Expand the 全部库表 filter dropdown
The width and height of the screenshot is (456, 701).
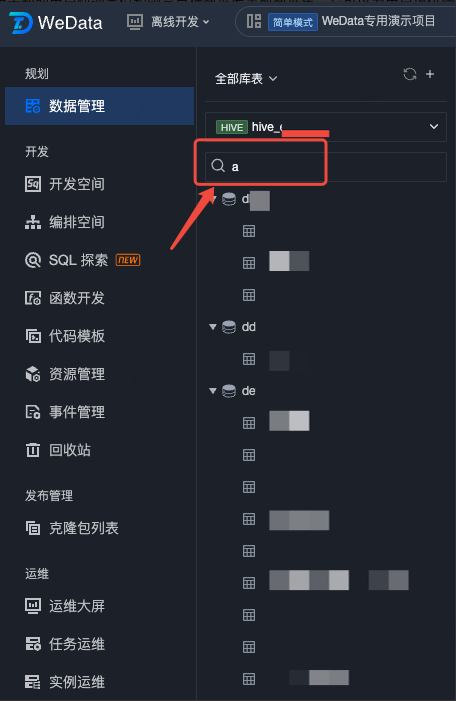click(x=246, y=79)
